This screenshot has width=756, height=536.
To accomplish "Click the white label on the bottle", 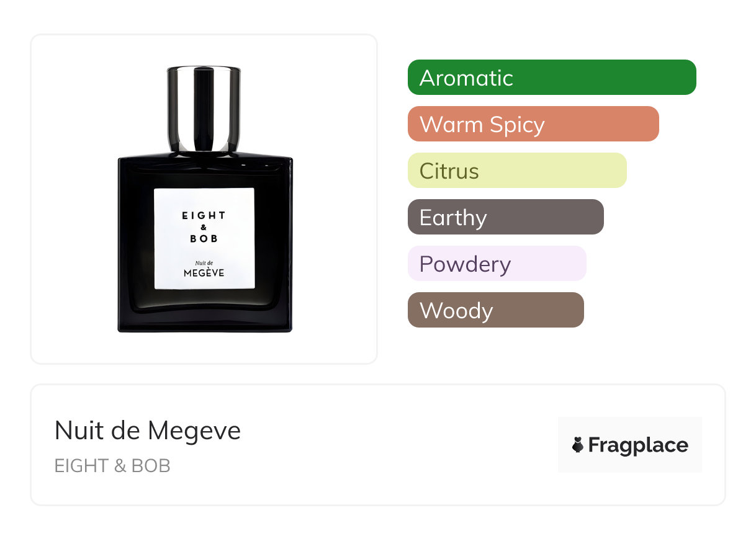I will pos(204,238).
